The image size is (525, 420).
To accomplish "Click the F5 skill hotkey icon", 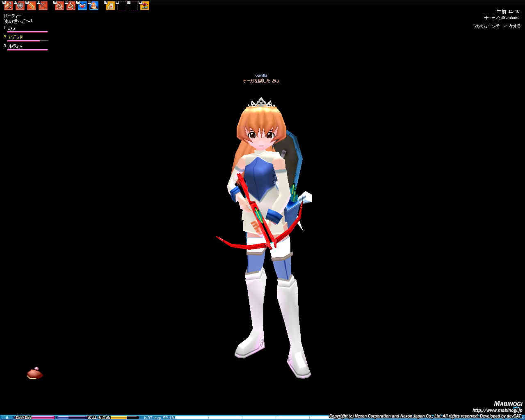I will click(59, 6).
